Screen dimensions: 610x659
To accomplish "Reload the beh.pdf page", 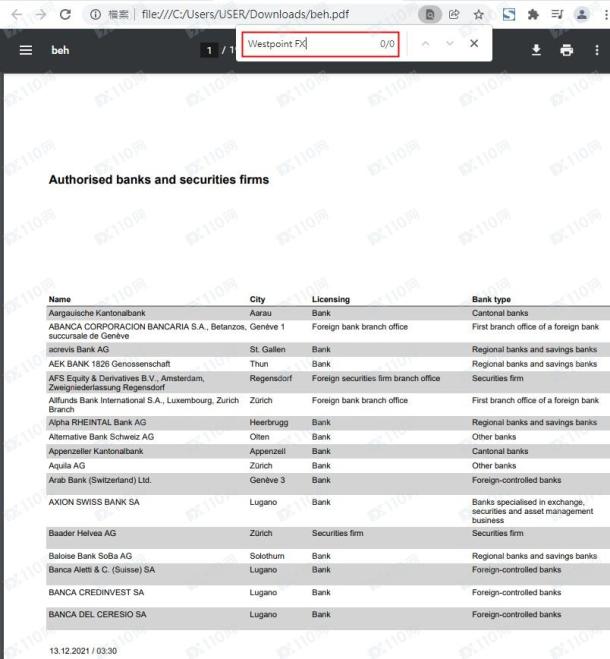I will pos(65,15).
